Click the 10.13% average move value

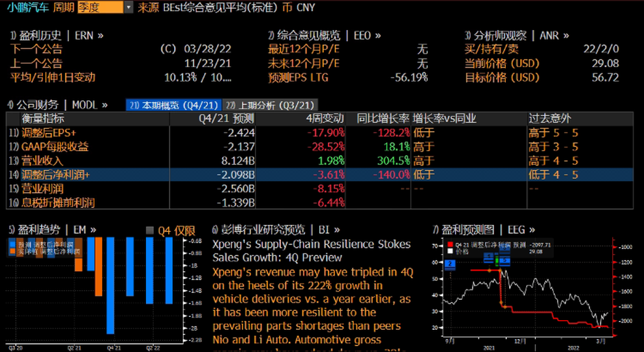tap(181, 77)
